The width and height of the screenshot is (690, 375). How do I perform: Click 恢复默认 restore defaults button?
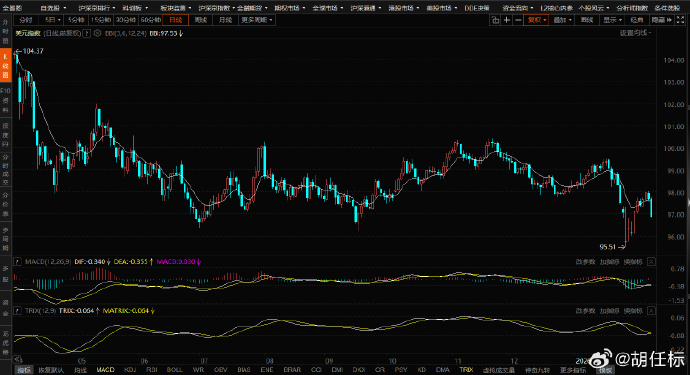[51, 370]
